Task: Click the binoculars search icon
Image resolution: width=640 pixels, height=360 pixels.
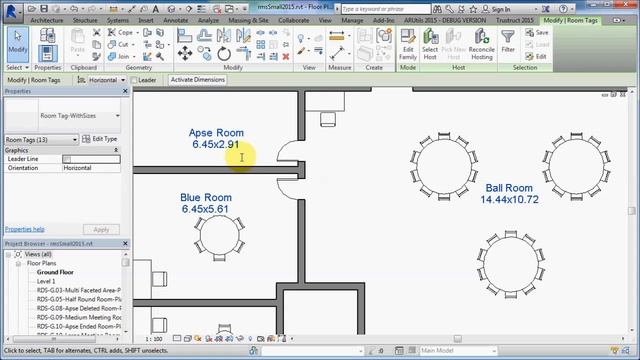Action: pyautogui.click(x=437, y=9)
